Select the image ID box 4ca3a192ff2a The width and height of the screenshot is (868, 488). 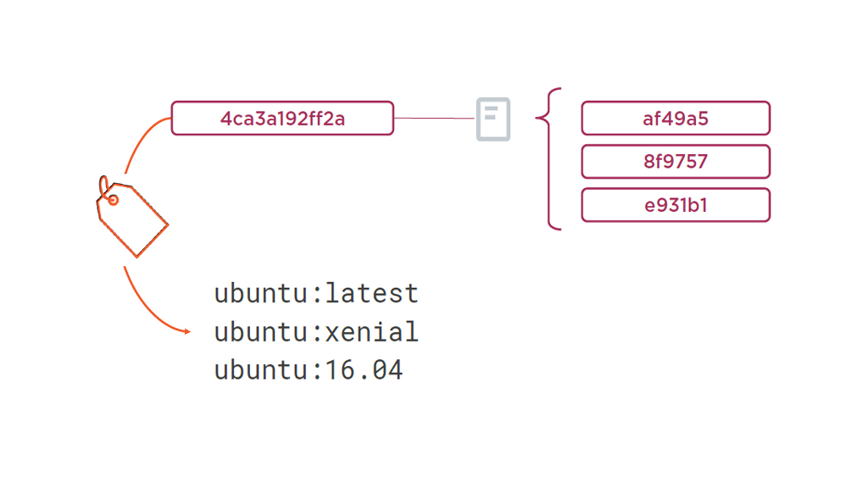coord(282,119)
